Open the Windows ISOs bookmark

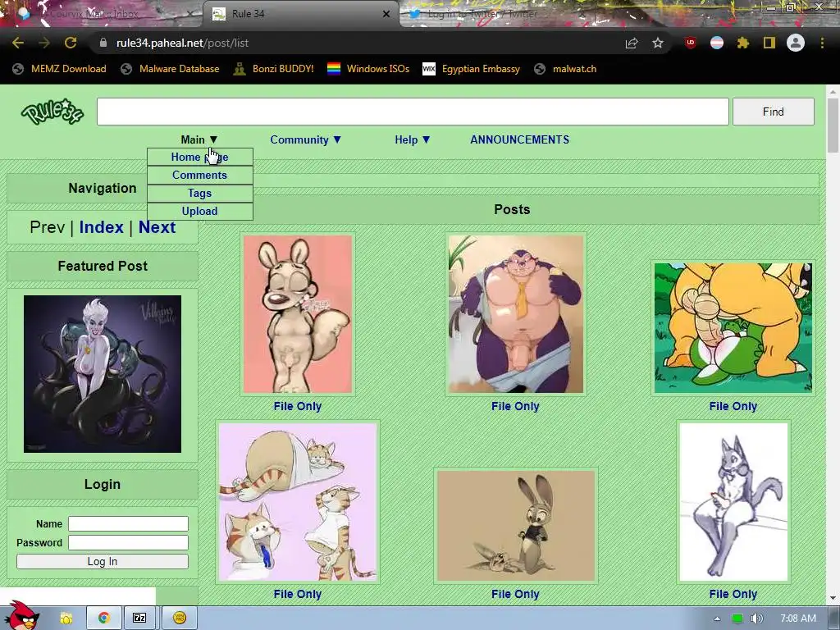[x=368, y=69]
